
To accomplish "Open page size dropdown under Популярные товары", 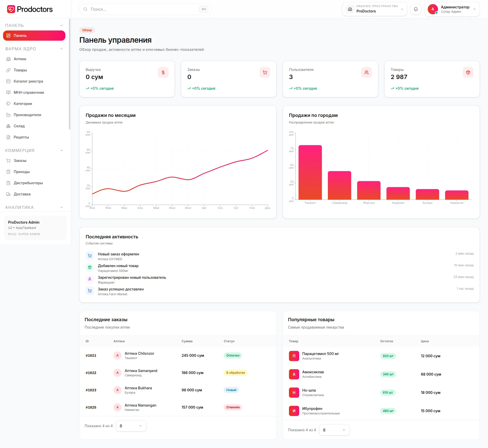I will 334,430.
